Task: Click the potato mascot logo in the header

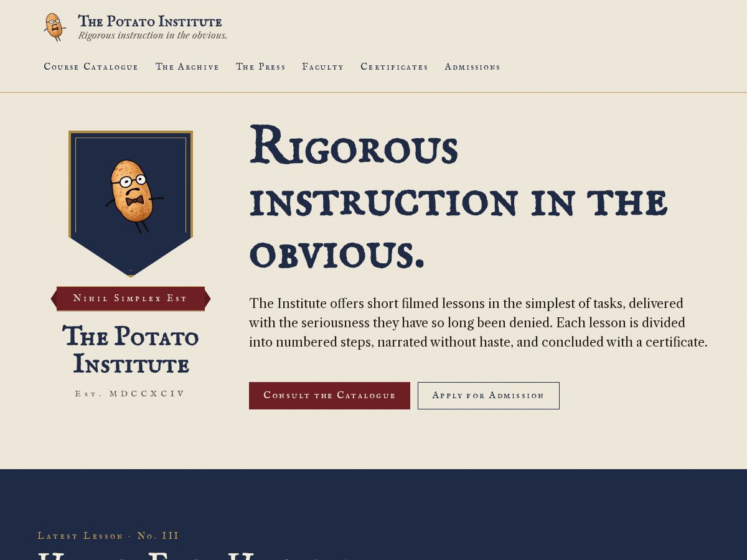Action: click(x=55, y=27)
